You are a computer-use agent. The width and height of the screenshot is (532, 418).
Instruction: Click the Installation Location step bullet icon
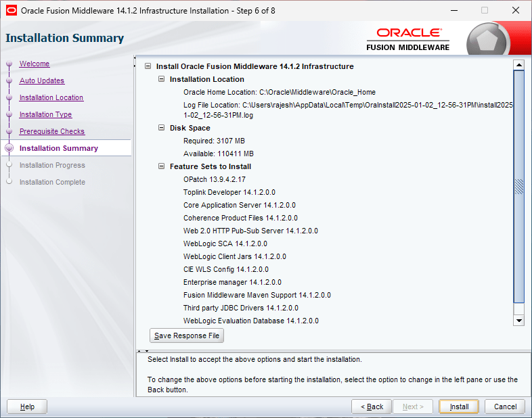[9, 97]
